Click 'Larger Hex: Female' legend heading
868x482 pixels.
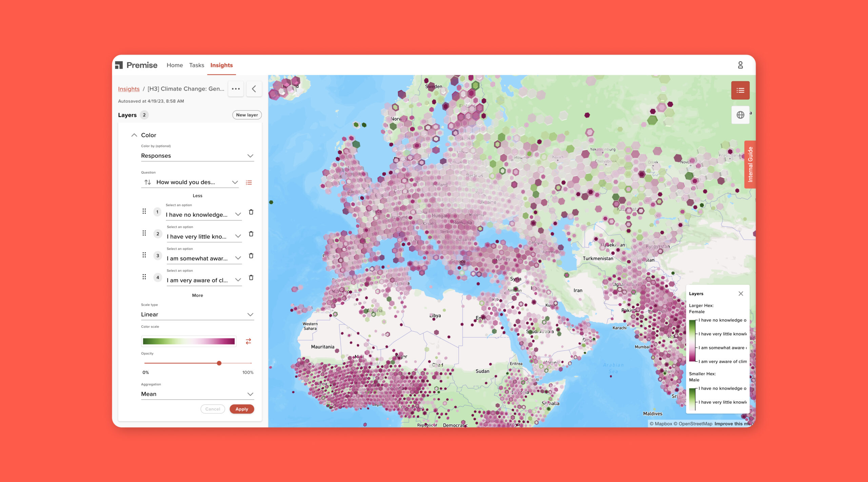point(701,309)
